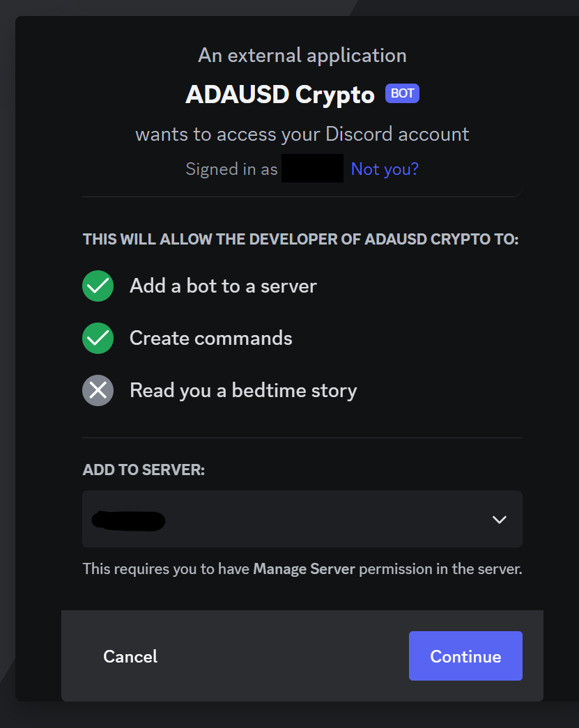
Task: Cancel the authorization request
Action: [130, 656]
